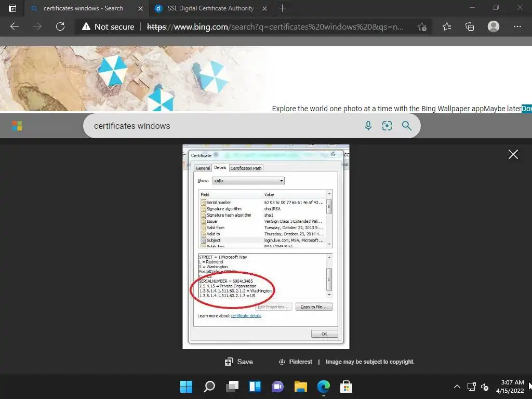Screen dimensions: 532x399
Task: Search using voice microphone icon
Action: click(368, 126)
